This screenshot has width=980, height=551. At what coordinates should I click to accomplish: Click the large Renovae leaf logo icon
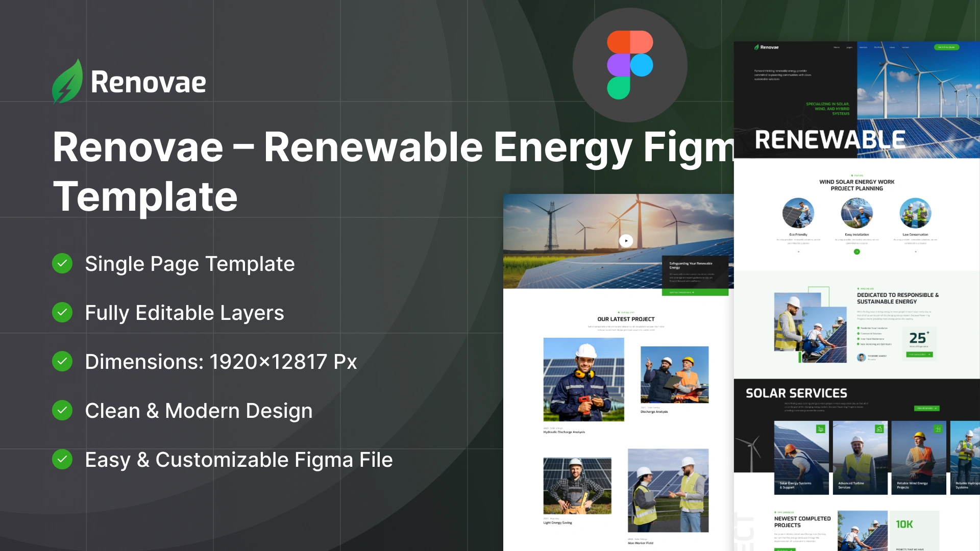[67, 82]
